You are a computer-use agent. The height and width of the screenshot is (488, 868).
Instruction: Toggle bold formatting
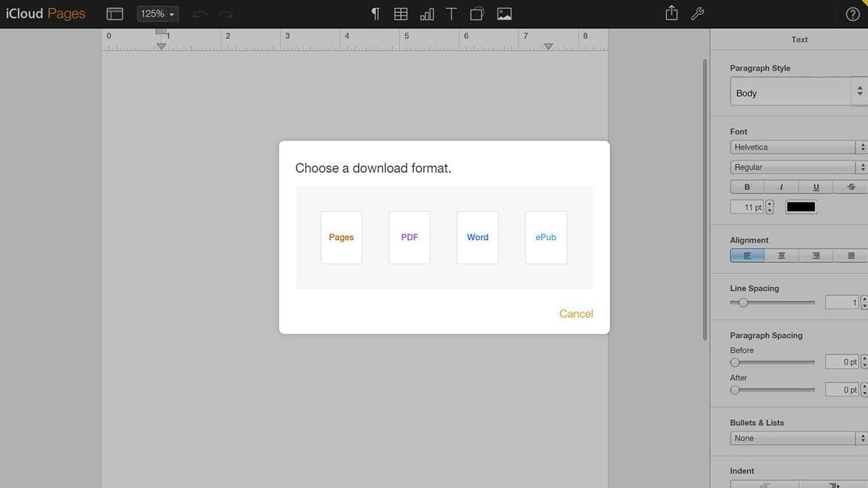[746, 186]
